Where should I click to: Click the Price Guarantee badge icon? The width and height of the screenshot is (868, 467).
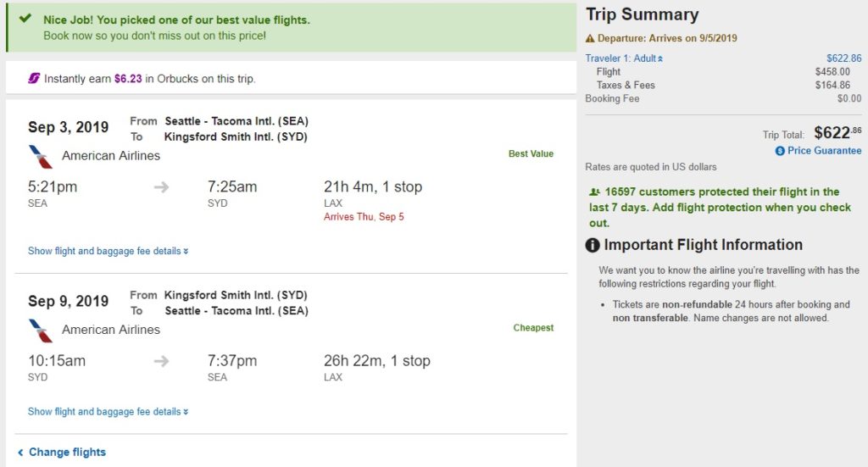(x=780, y=151)
